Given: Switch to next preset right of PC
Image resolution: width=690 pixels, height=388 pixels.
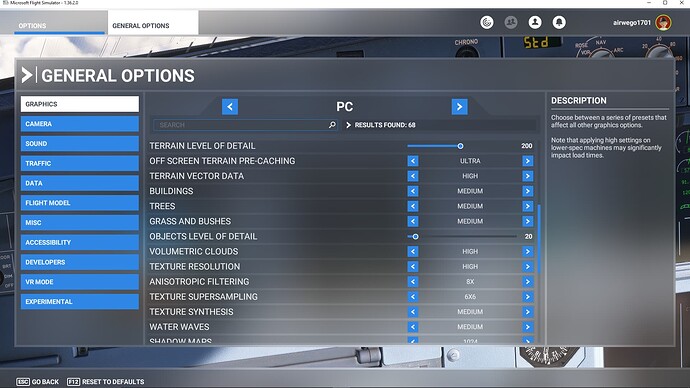Looking at the screenshot, I should coord(459,106).
